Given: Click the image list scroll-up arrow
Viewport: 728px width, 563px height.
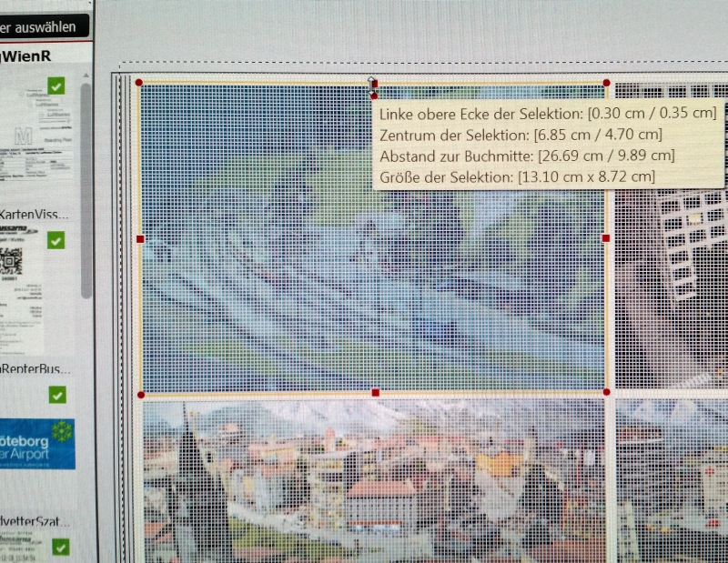Looking at the screenshot, I should (86, 75).
